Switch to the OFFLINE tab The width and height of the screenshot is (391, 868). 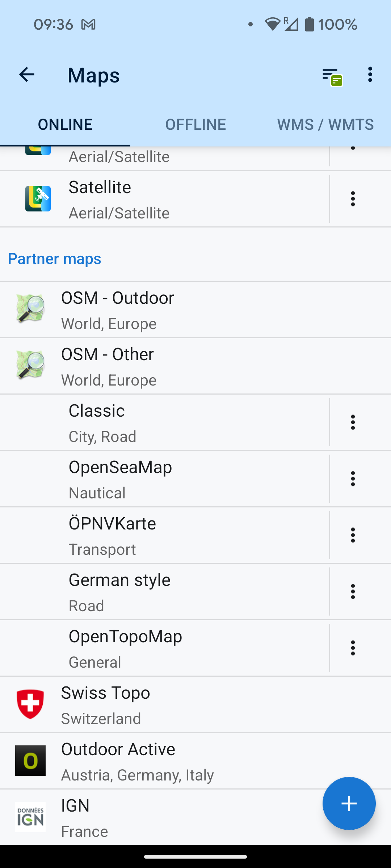(x=195, y=124)
